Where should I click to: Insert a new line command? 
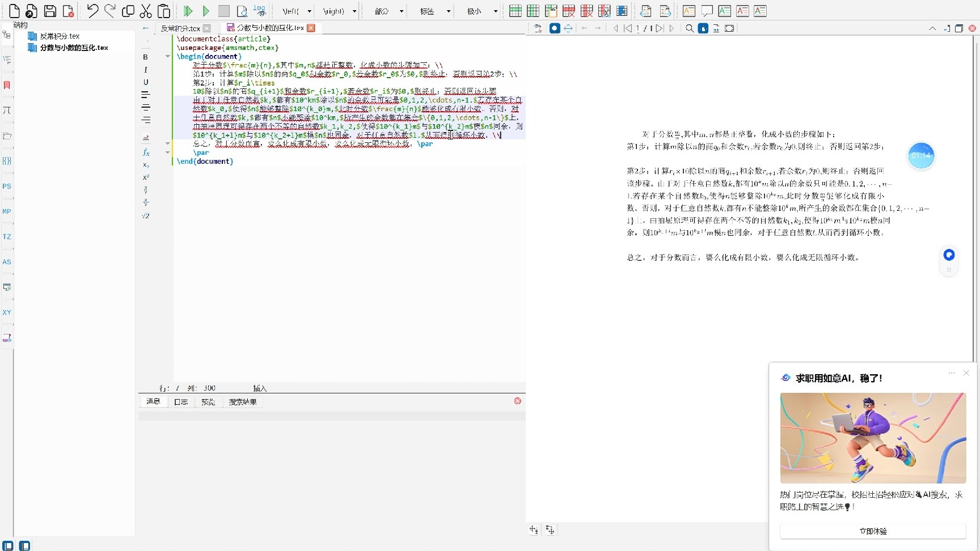pyautogui.click(x=146, y=137)
